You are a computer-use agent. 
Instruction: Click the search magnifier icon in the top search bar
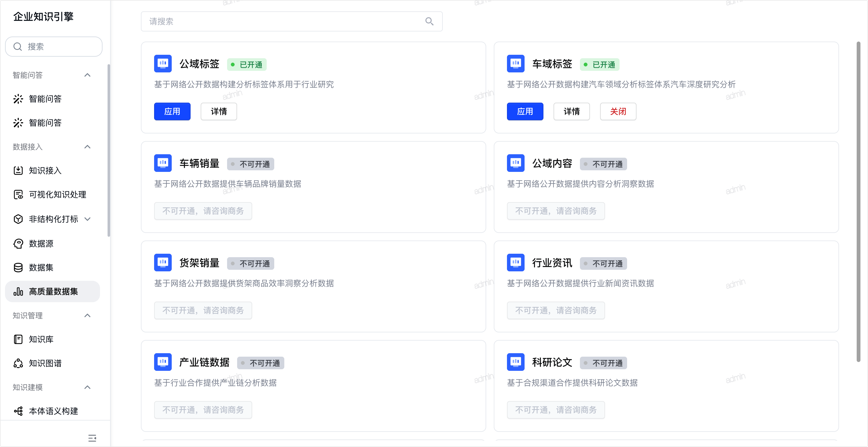tap(429, 22)
